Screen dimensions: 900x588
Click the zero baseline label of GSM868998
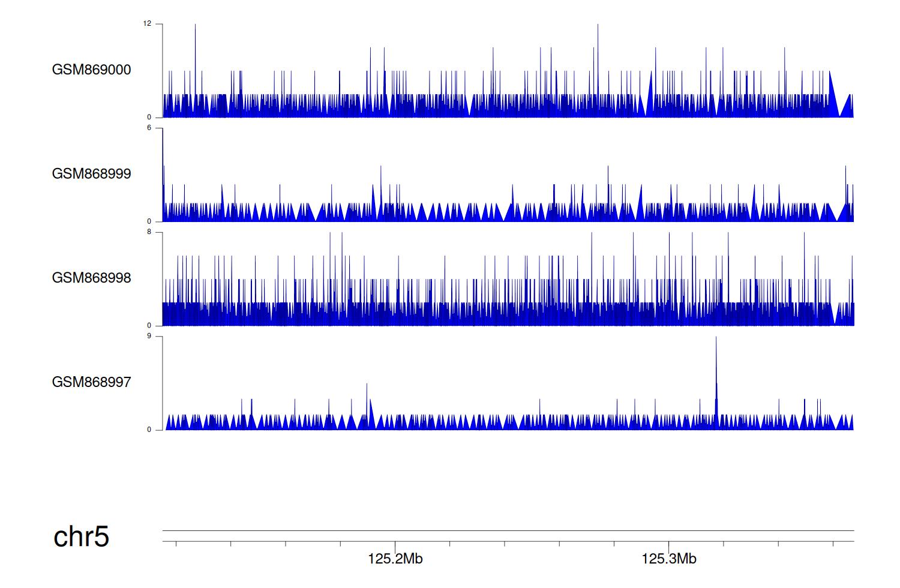(149, 326)
